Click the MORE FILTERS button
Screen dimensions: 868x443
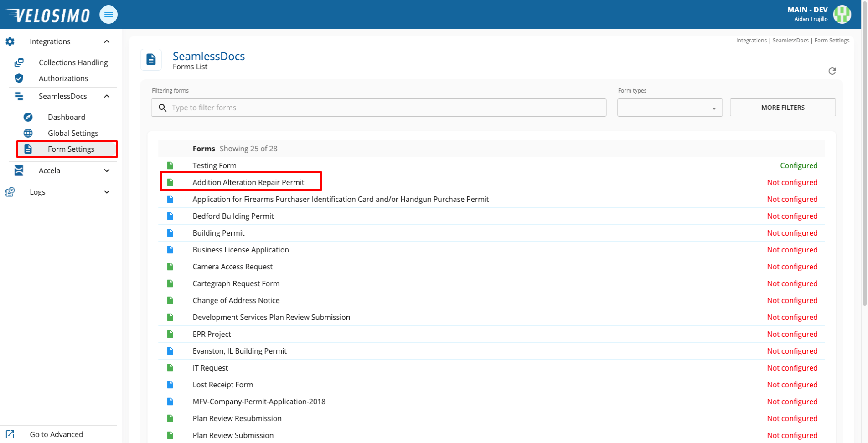point(783,108)
